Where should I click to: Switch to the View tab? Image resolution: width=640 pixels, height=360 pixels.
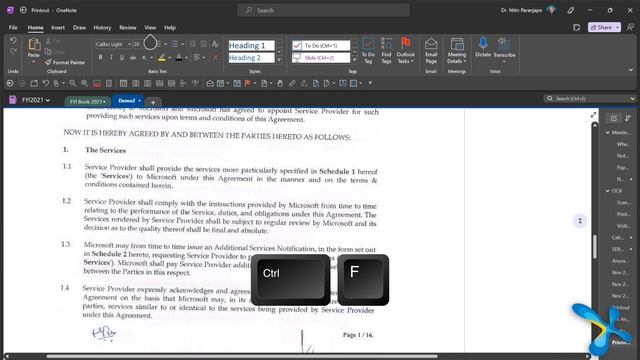click(150, 28)
